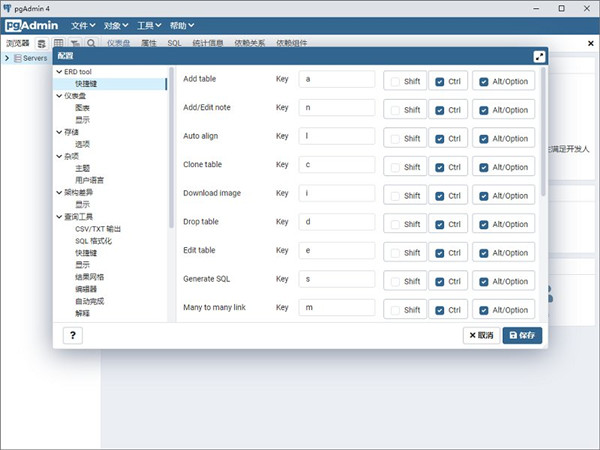Click the Servers node icon in browser tree
Viewport: 600px width, 450px height.
click(17, 59)
